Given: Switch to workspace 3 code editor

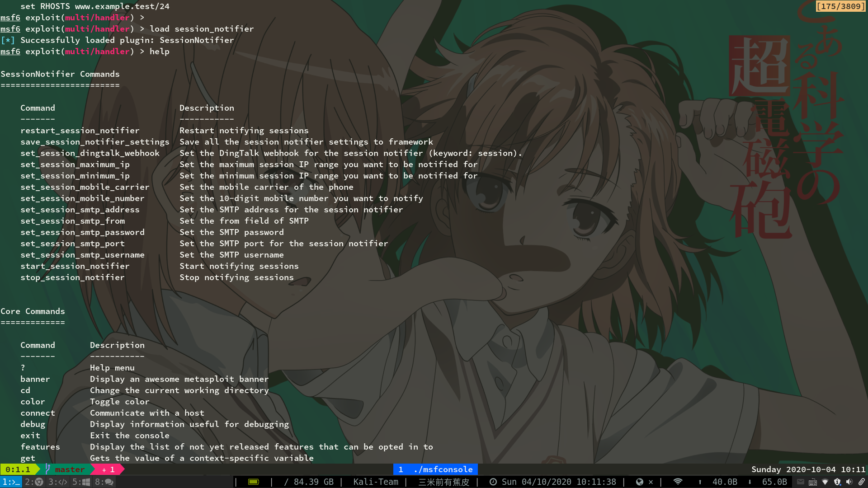Looking at the screenshot, I should [x=57, y=482].
